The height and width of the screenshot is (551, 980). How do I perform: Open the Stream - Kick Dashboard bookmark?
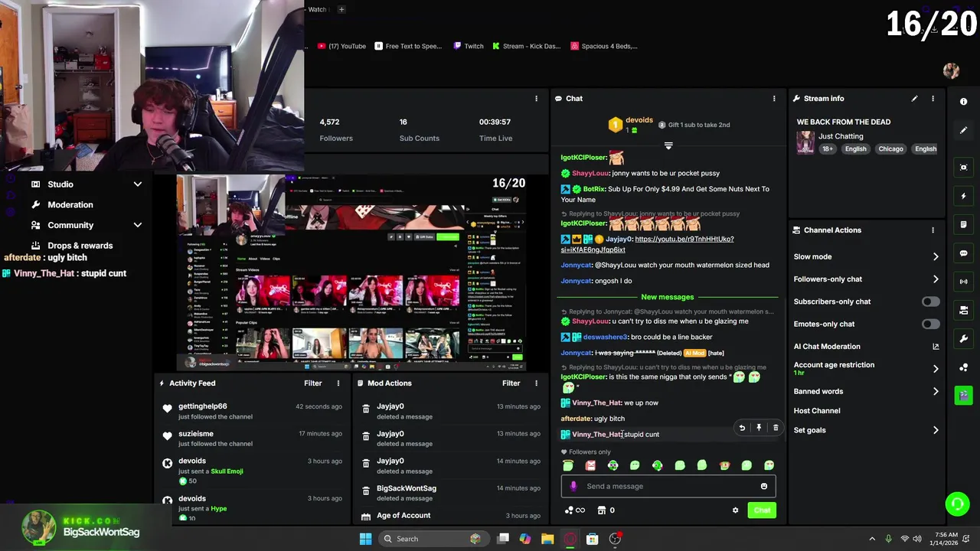526,46
